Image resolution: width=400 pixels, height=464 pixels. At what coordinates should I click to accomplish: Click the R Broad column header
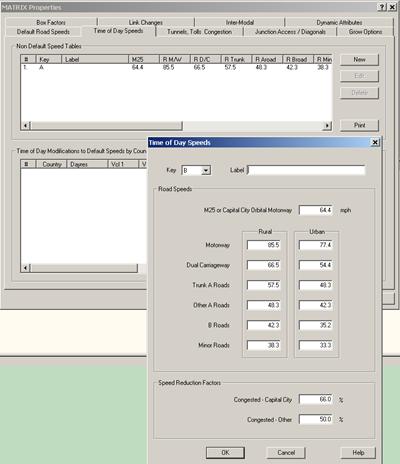coord(298,59)
